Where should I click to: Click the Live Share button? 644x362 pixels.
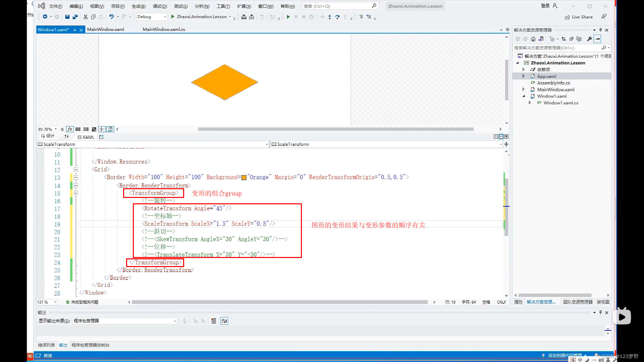579,17
